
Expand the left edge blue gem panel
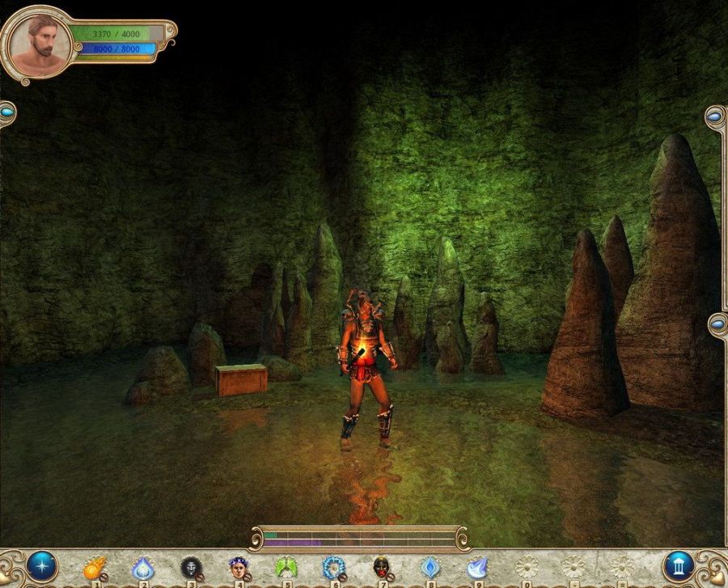point(6,114)
